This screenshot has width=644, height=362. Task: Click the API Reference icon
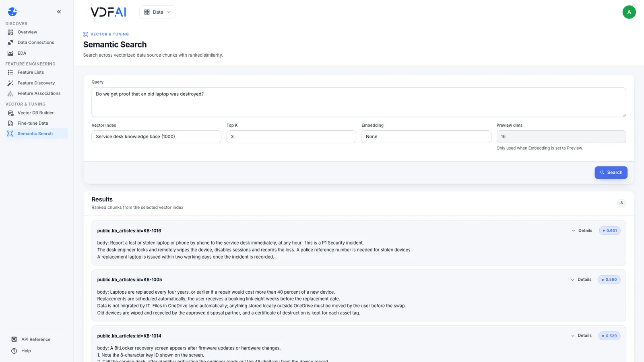tap(14, 339)
